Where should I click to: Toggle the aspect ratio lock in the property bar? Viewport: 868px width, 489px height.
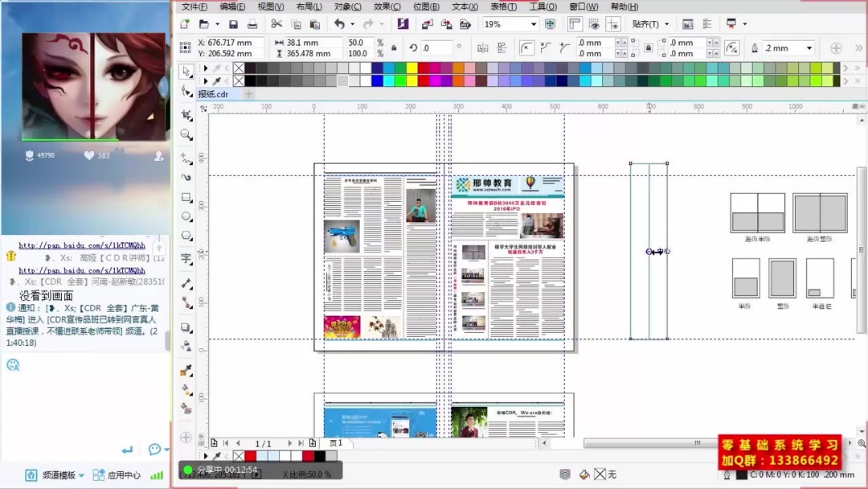[x=394, y=47]
